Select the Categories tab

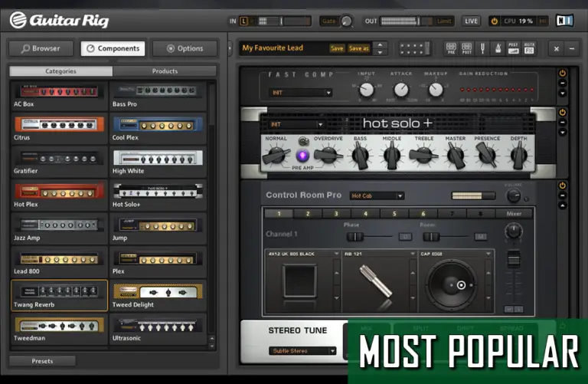point(60,71)
